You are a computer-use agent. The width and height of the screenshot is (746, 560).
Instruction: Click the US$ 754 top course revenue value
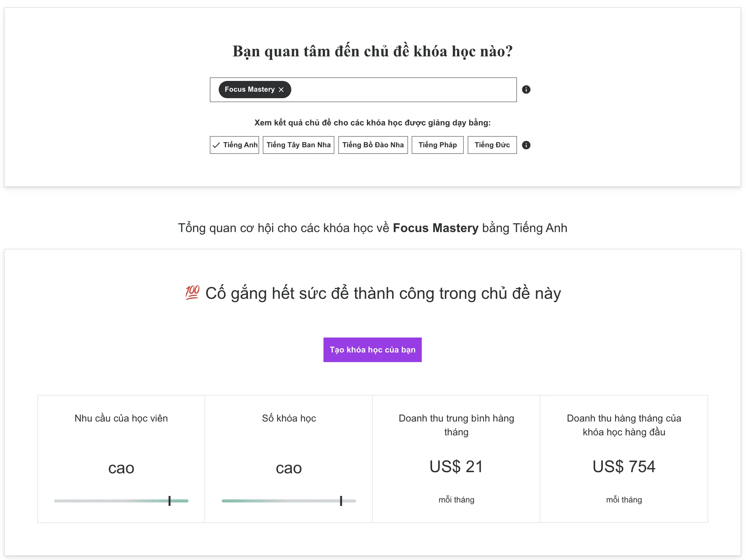pos(624,467)
